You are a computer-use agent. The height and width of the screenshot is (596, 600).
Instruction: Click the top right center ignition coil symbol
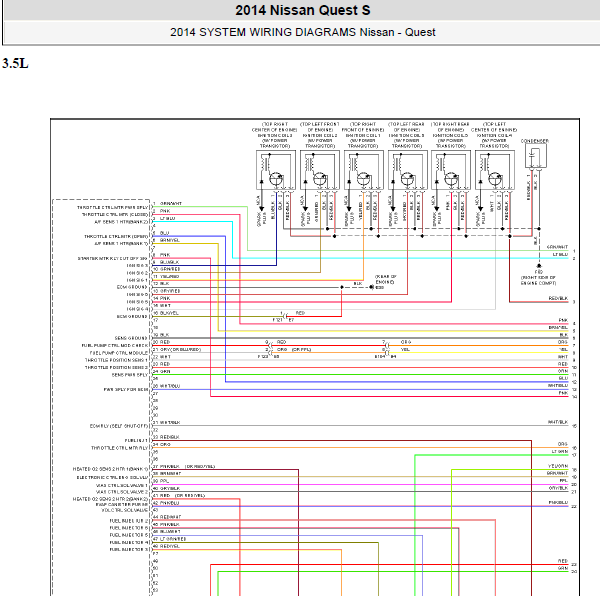tap(276, 170)
